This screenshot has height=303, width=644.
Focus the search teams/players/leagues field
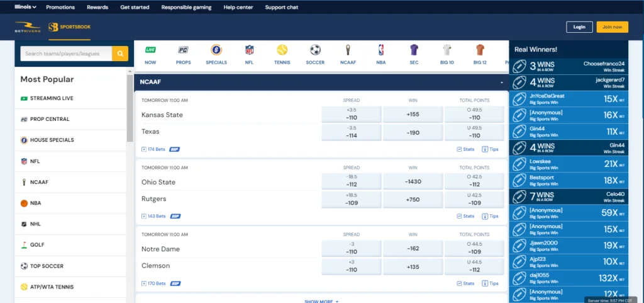66,54
